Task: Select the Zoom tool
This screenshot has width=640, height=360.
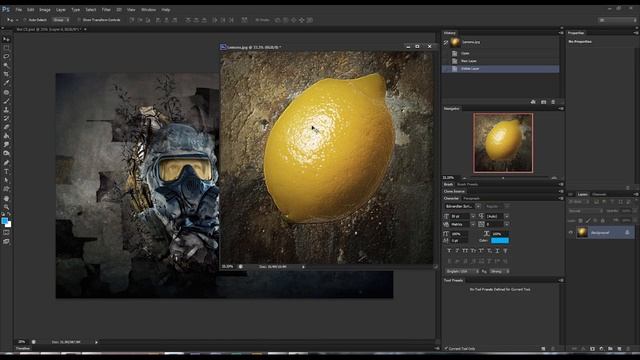Action: (6, 207)
